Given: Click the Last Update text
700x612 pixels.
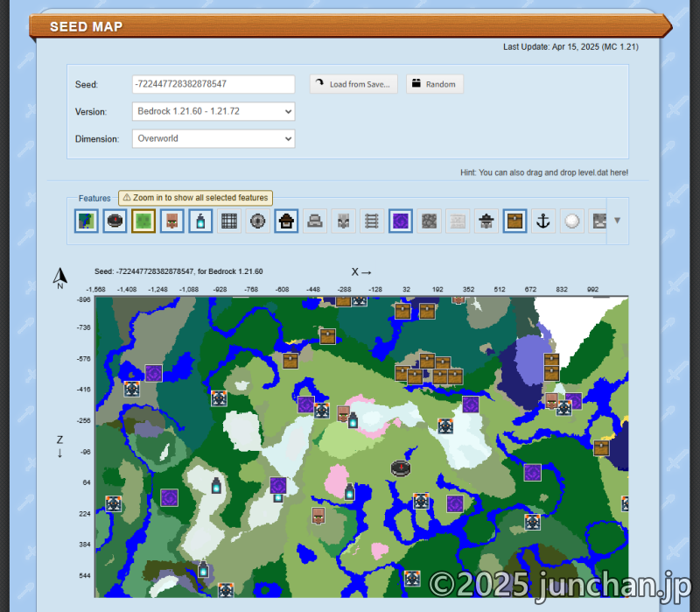Looking at the screenshot, I should (570, 47).
